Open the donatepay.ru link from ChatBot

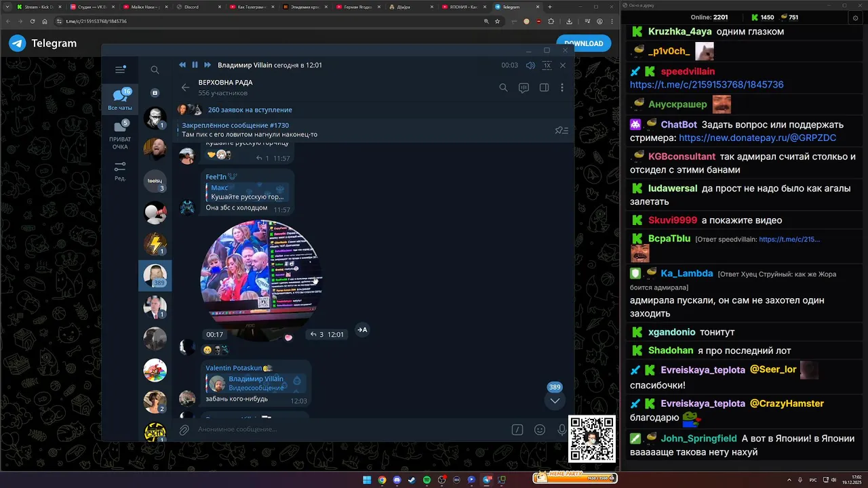[x=757, y=138]
